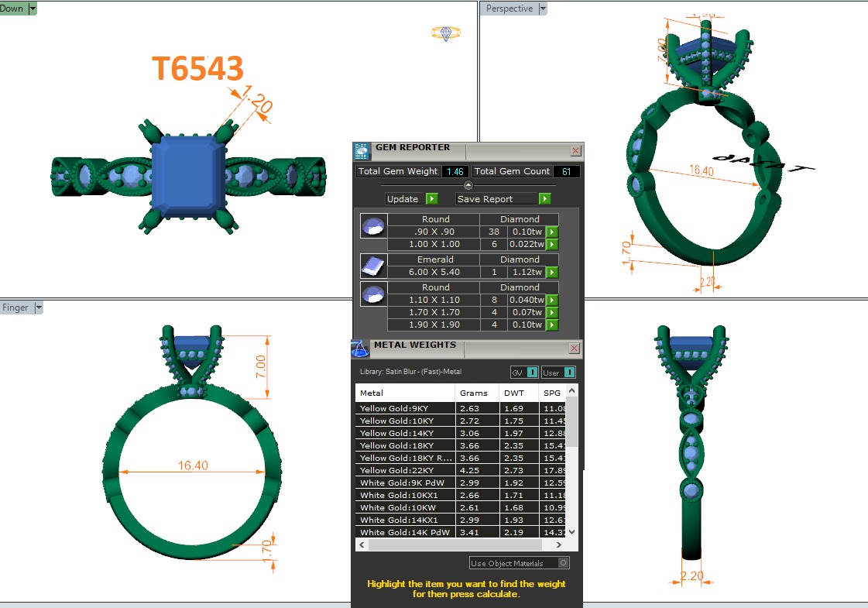Click the DWT column header
Viewport: 868px width, 608px height.
(x=519, y=393)
